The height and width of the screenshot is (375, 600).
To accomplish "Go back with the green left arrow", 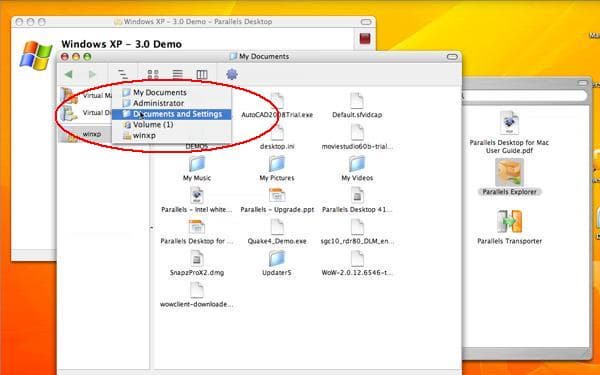I will (x=69, y=74).
